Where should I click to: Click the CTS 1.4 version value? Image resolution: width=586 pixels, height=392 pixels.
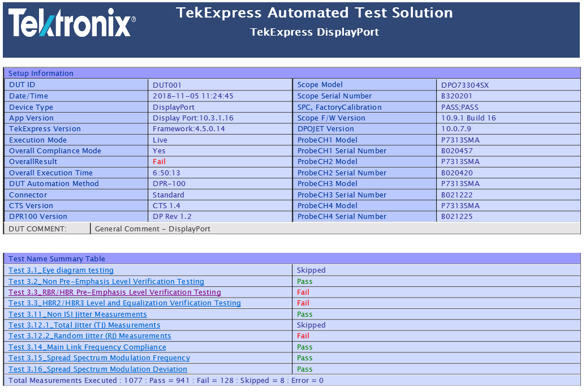click(166, 206)
